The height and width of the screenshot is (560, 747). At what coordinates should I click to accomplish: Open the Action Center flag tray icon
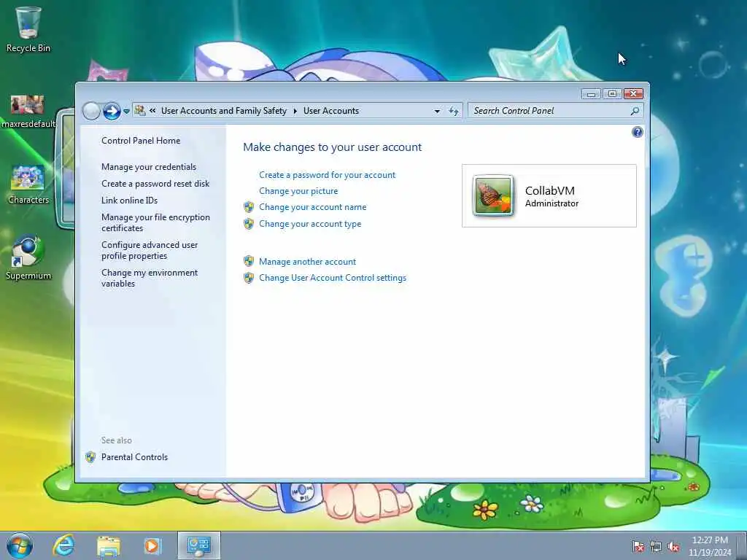pyautogui.click(x=638, y=546)
